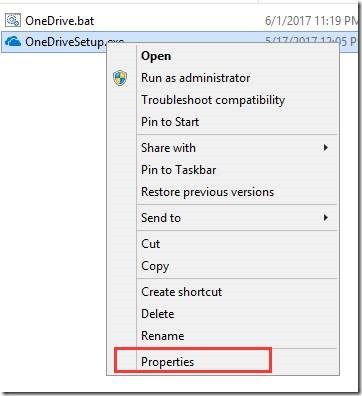Open the Share with menu item
The image size is (362, 396).
coord(168,148)
